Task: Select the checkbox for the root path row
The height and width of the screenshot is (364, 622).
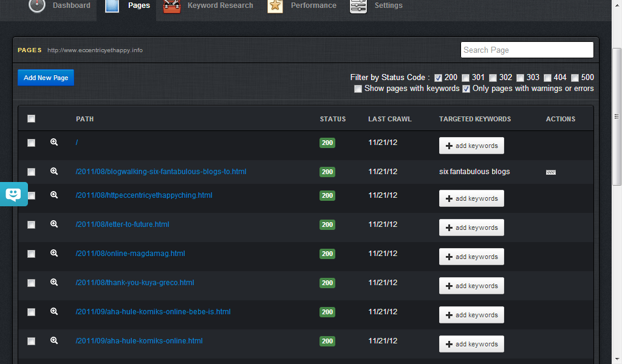Action: point(32,143)
